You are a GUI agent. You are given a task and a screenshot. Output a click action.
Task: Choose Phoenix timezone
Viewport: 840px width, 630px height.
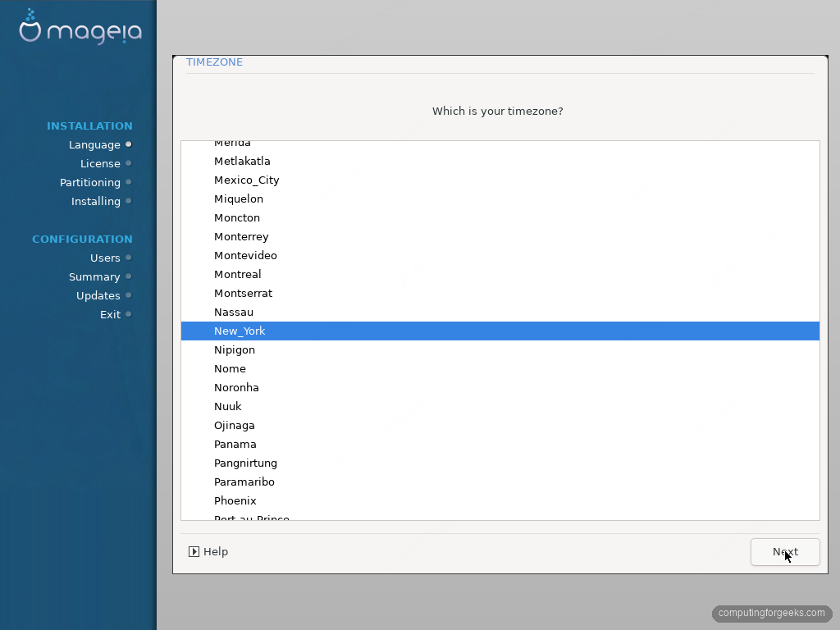click(x=500, y=500)
